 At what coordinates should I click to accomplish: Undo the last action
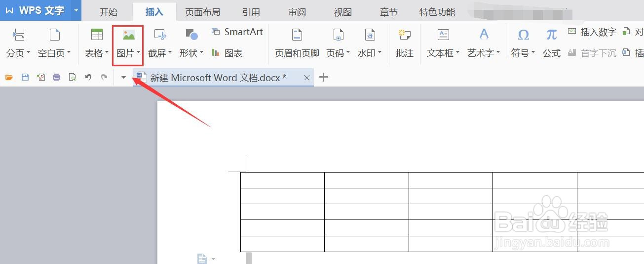pos(88,77)
